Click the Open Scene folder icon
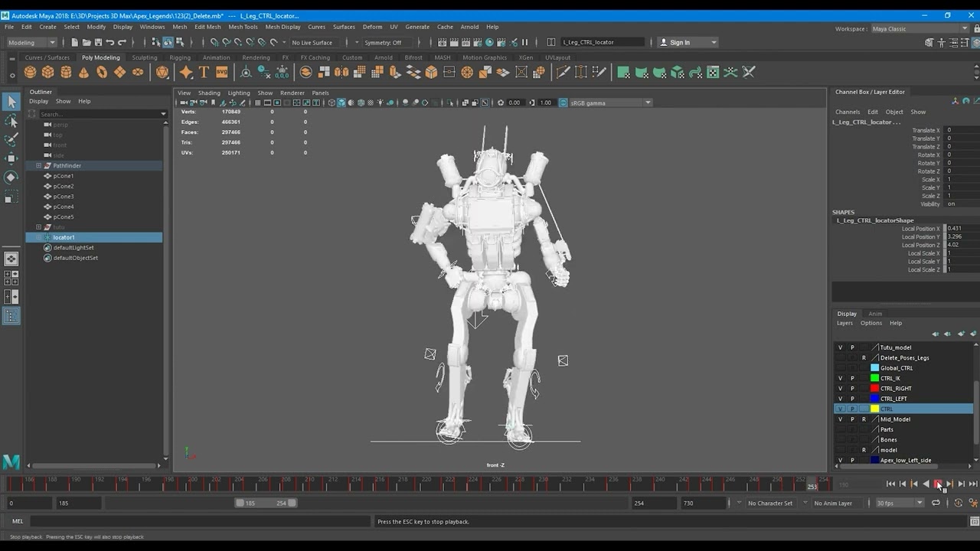Image resolution: width=980 pixels, height=551 pixels. [x=87, y=42]
